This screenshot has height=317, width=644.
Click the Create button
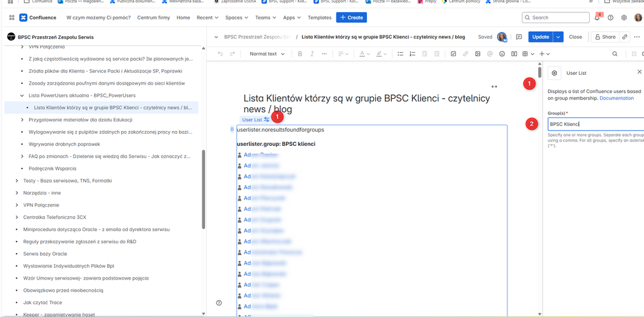(351, 17)
